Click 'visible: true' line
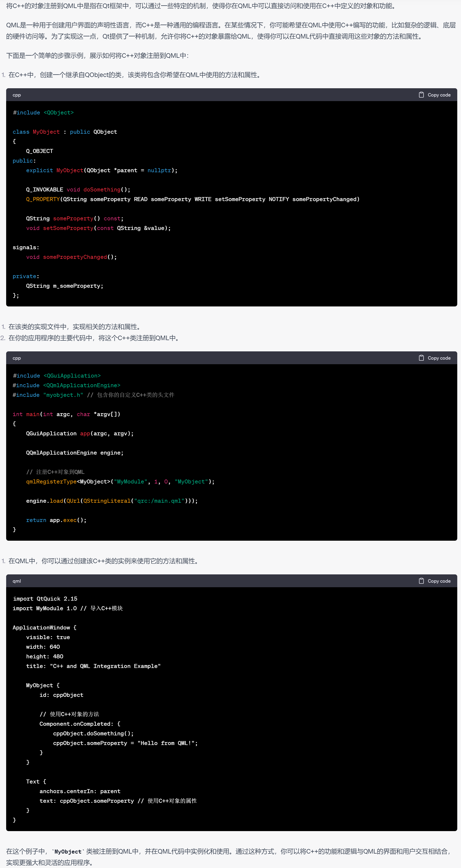The image size is (461, 868). (48, 637)
